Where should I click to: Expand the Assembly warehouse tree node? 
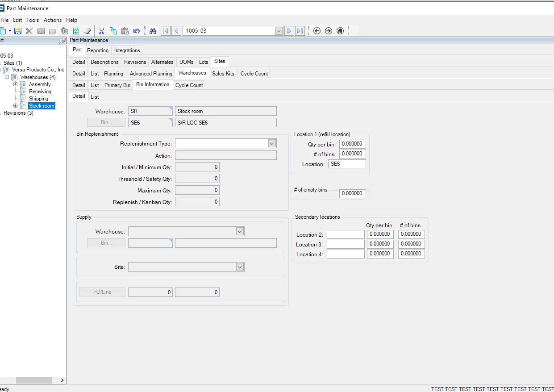pos(16,84)
